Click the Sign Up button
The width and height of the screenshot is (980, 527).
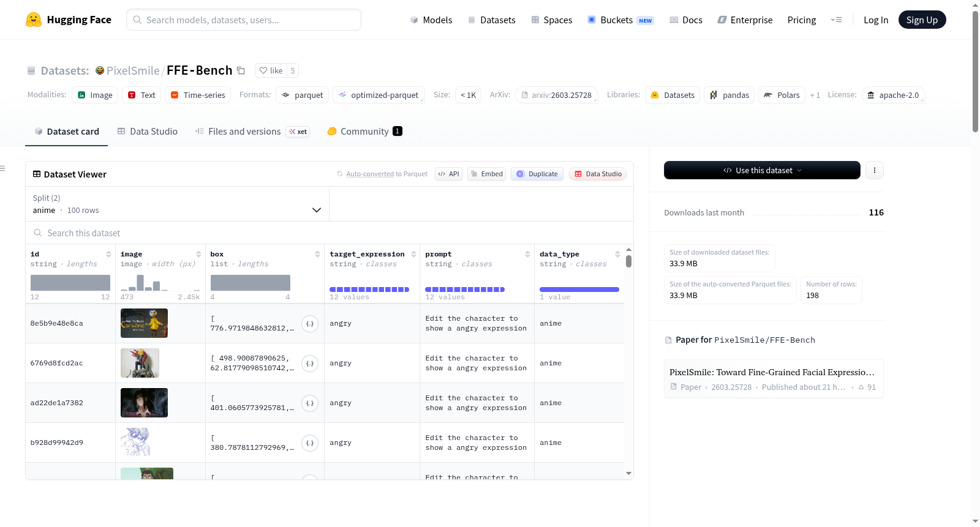pyautogui.click(x=922, y=20)
